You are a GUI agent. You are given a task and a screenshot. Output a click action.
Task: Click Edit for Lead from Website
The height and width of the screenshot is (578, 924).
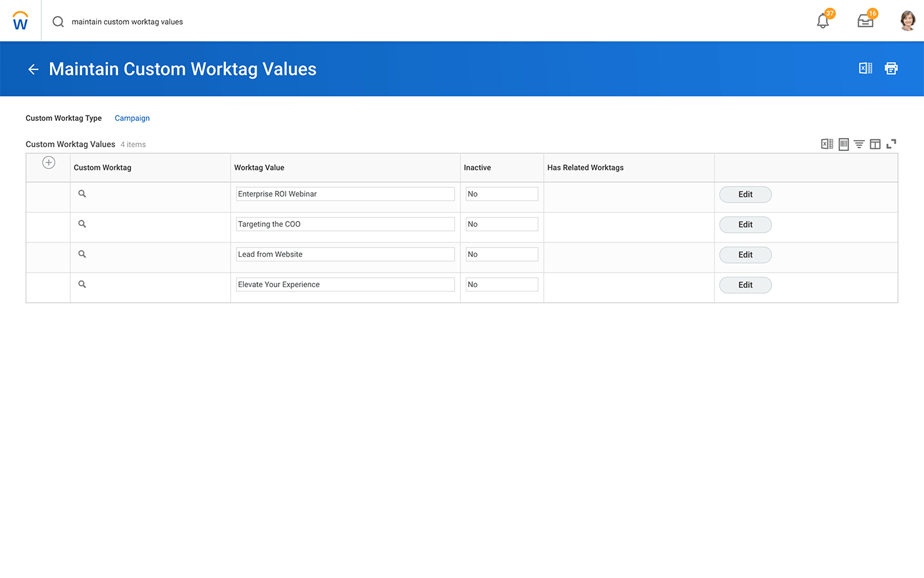click(745, 255)
